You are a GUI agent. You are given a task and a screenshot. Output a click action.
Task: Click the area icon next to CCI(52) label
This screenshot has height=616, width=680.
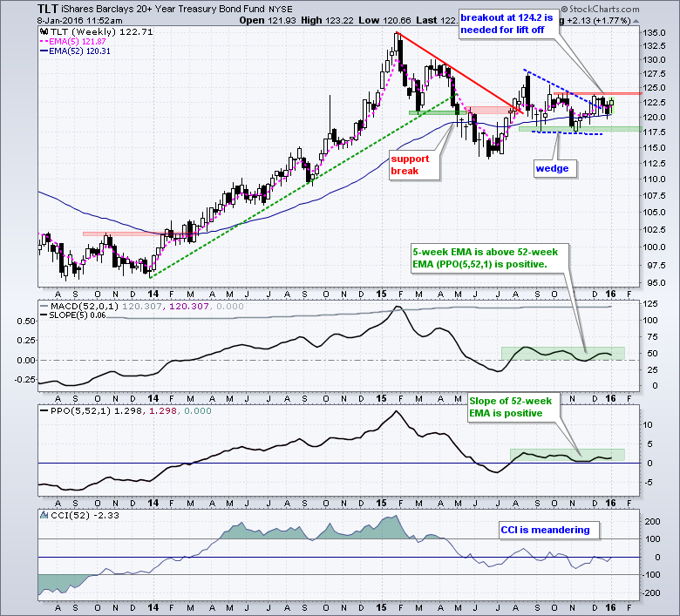click(x=44, y=516)
